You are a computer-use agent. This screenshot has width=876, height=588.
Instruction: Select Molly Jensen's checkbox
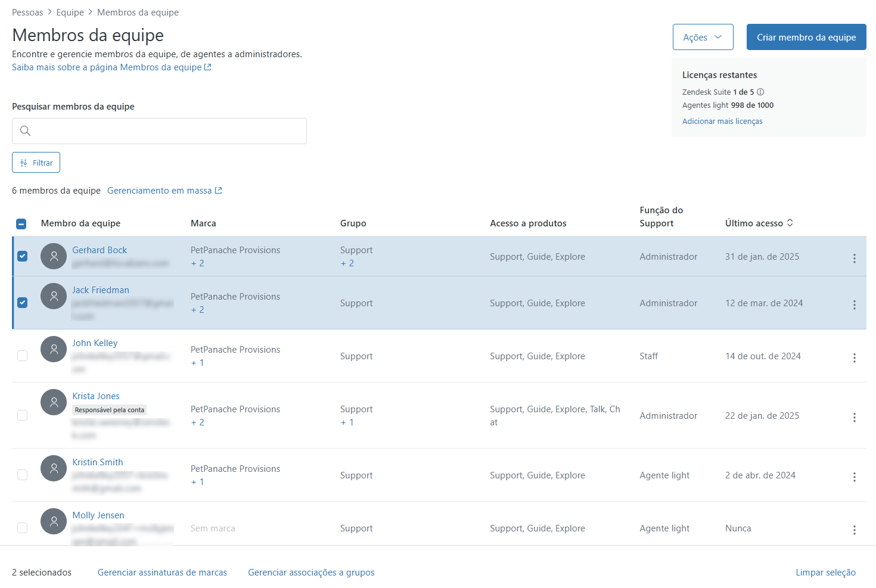point(22,528)
